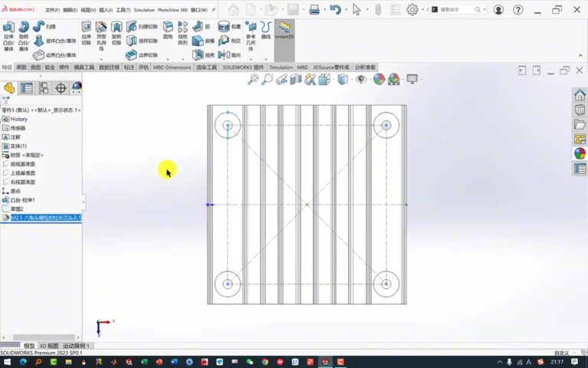Open the 文件(F) File menu
The width and height of the screenshot is (588, 368).
pos(53,10)
